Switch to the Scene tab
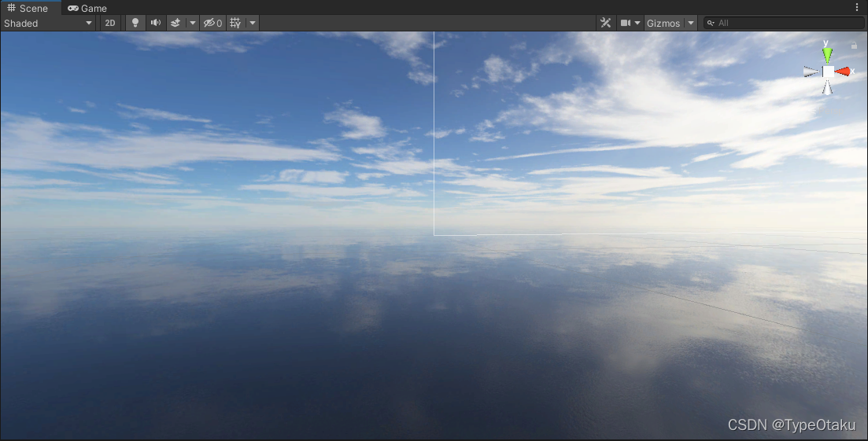868x441 pixels. [x=28, y=8]
